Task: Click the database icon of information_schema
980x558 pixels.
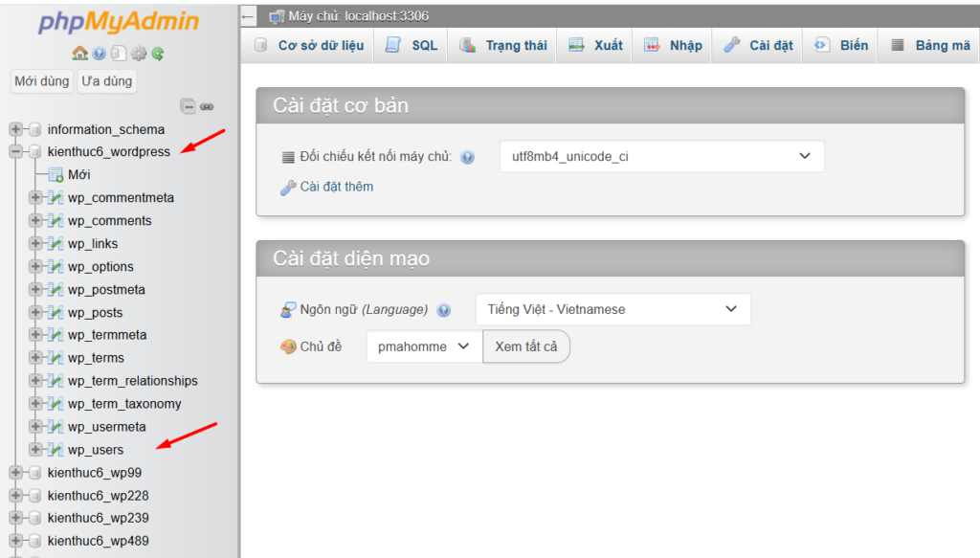Action: (35, 129)
